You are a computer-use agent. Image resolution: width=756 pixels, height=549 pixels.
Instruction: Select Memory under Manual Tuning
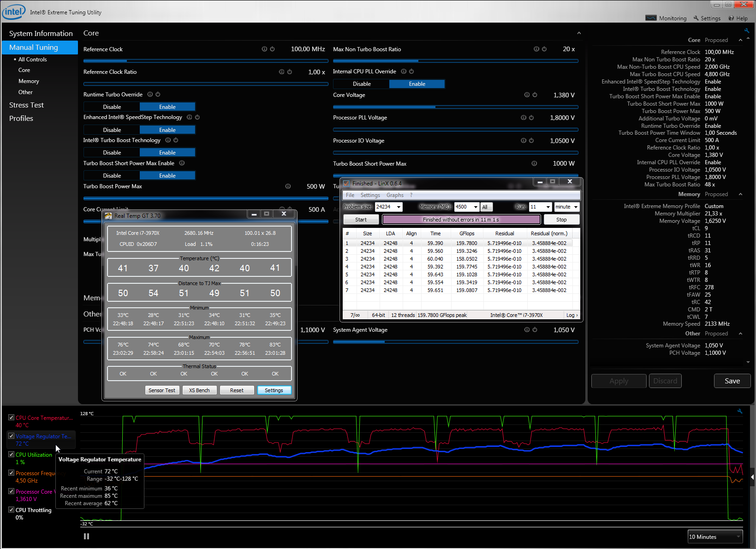29,81
